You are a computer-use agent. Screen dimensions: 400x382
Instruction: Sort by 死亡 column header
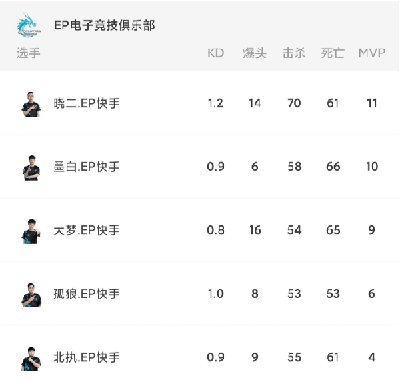tap(333, 53)
